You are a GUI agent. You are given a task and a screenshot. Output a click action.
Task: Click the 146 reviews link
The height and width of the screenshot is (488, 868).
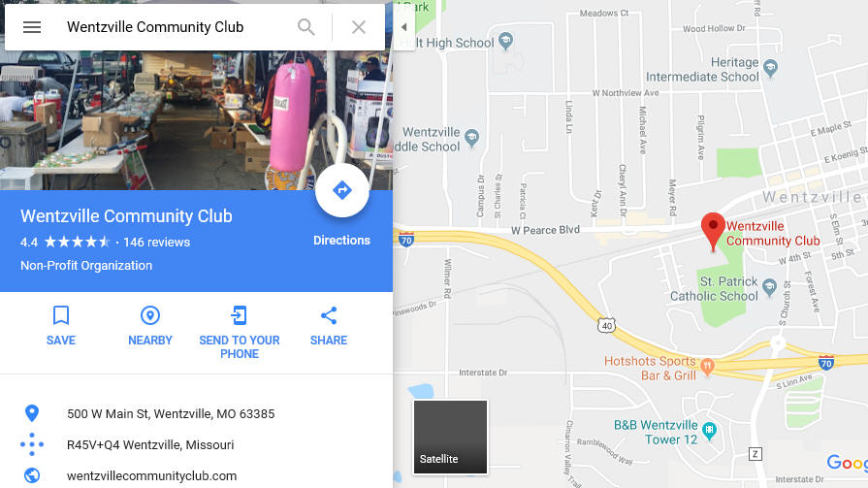(157, 243)
